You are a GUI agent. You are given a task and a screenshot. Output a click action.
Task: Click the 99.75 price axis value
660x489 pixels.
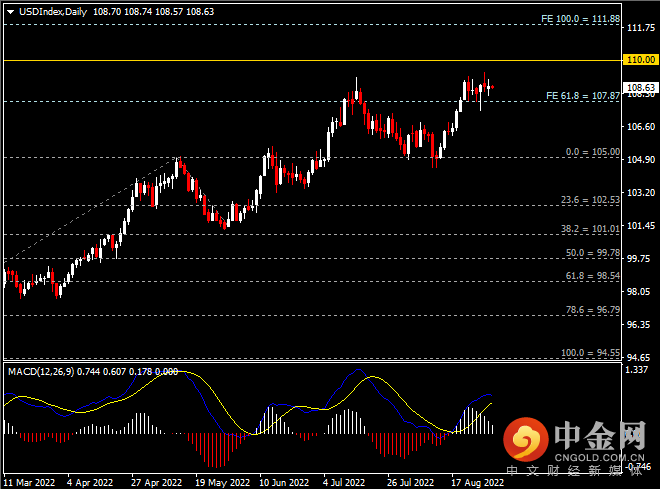click(x=641, y=258)
